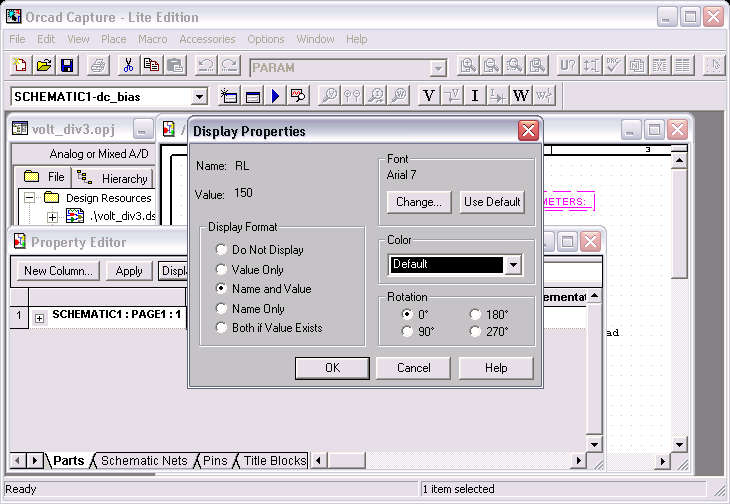Switch to the Pins tab
This screenshot has height=504, width=730.
click(x=215, y=460)
